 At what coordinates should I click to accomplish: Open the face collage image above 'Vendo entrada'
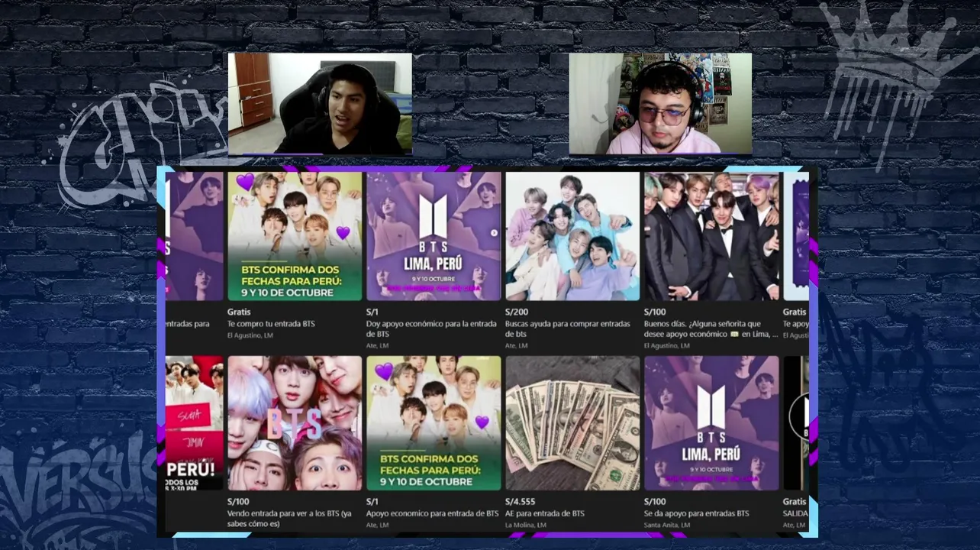click(x=295, y=423)
